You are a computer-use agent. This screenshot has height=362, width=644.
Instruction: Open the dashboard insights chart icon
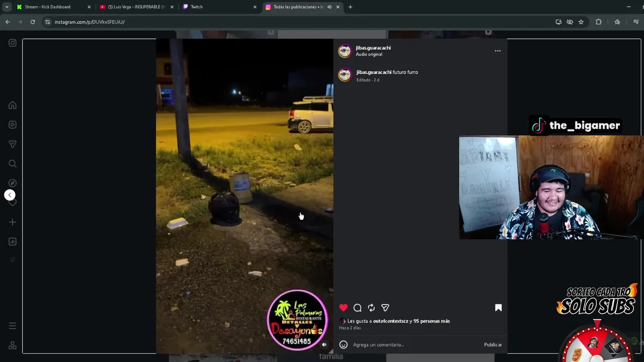coord(13,241)
